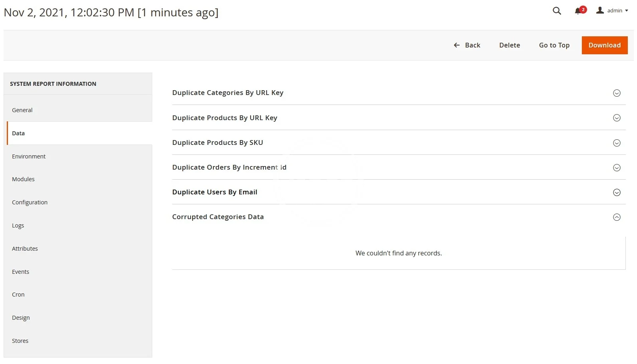Click "We couldn't find any records" message

click(x=398, y=253)
